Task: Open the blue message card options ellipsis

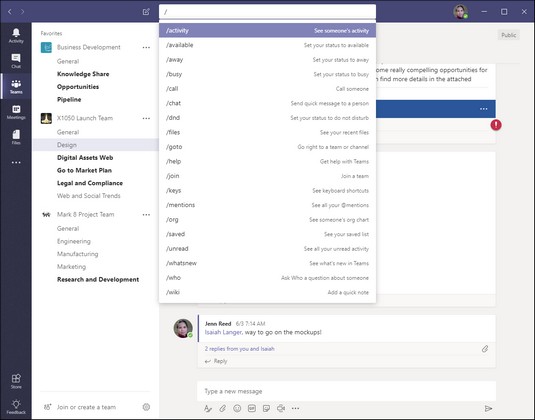Action: coord(483,109)
